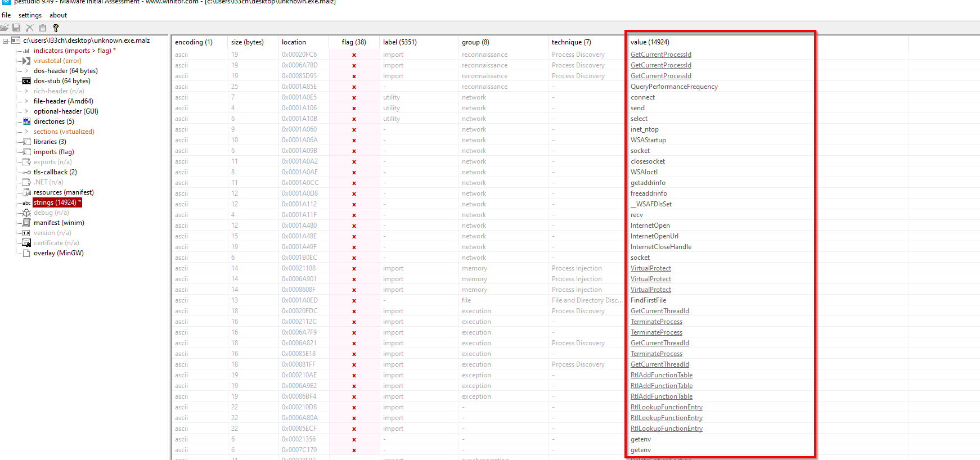Open the FindFirstFile value link
The width and height of the screenshot is (980, 460).
tap(648, 300)
